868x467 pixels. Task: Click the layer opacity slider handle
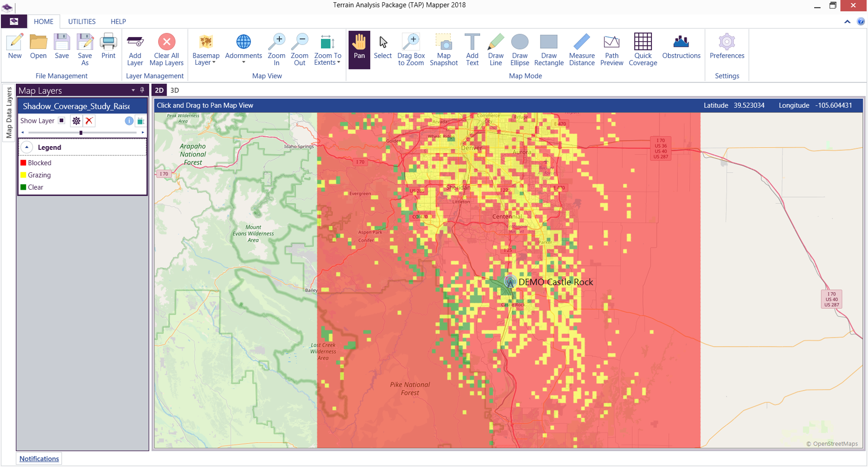pos(81,133)
